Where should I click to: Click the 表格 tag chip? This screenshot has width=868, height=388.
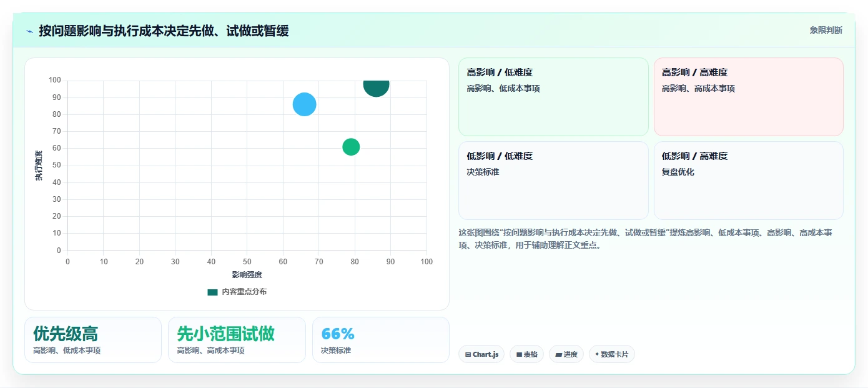[x=526, y=354]
